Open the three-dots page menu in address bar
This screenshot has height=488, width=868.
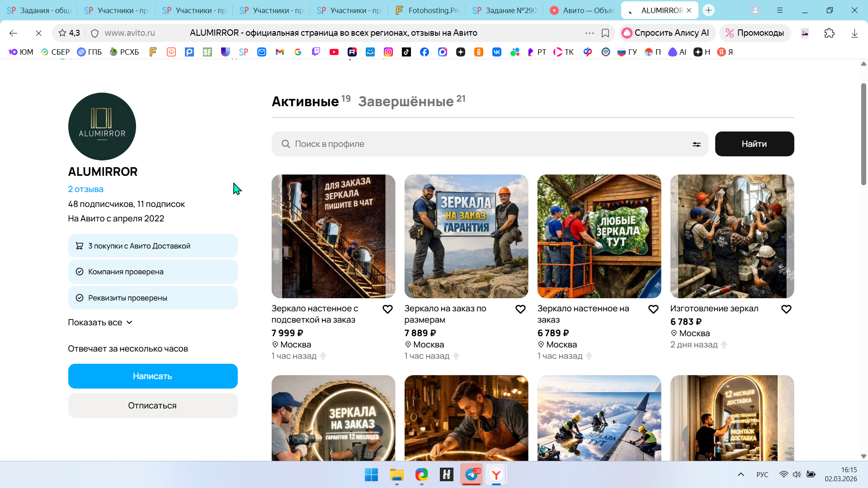click(590, 33)
